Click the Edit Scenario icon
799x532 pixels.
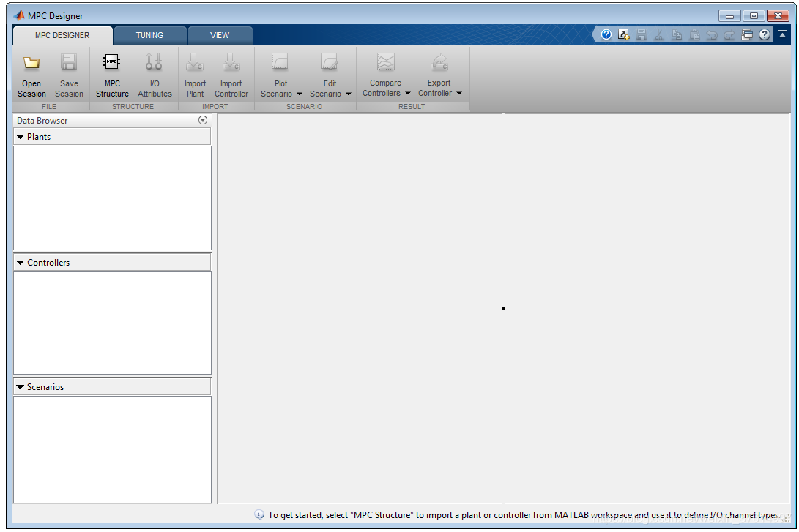pyautogui.click(x=329, y=62)
